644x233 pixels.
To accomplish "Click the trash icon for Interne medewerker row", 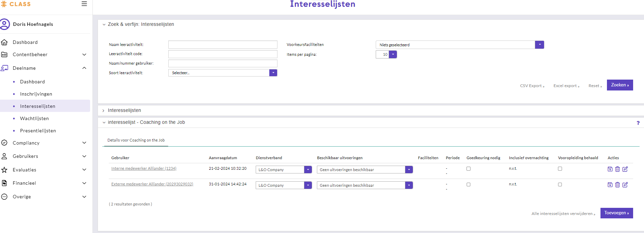I will 617,169.
